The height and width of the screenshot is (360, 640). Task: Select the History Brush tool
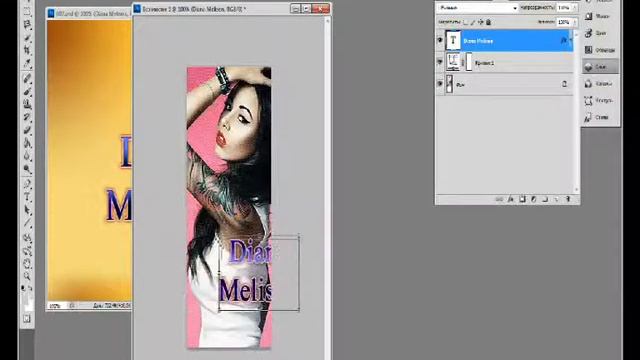click(27, 117)
